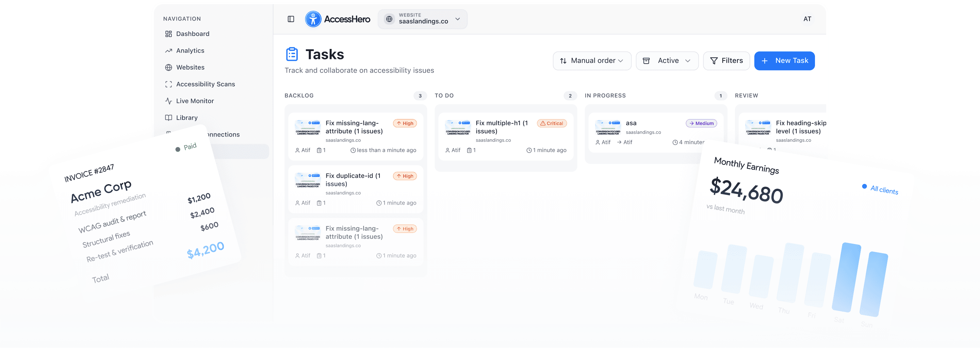Open the website selector chevron
This screenshot has height=348, width=980.
pyautogui.click(x=458, y=19)
